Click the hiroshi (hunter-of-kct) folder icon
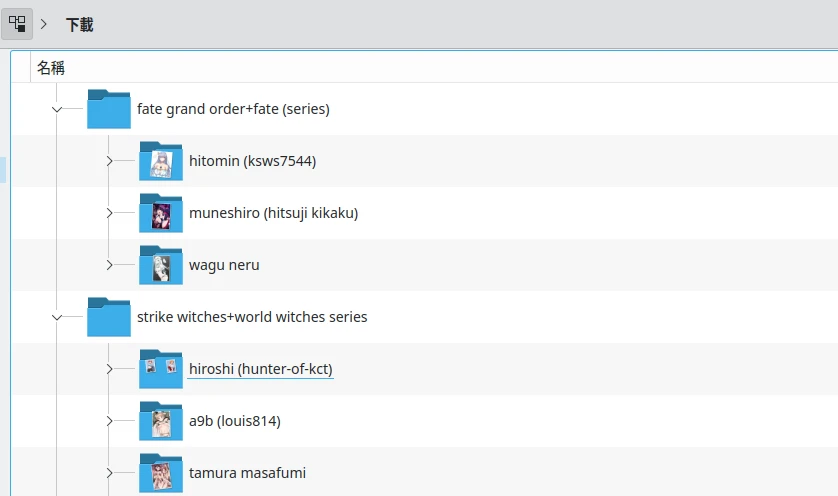The height and width of the screenshot is (496, 838). (x=161, y=369)
